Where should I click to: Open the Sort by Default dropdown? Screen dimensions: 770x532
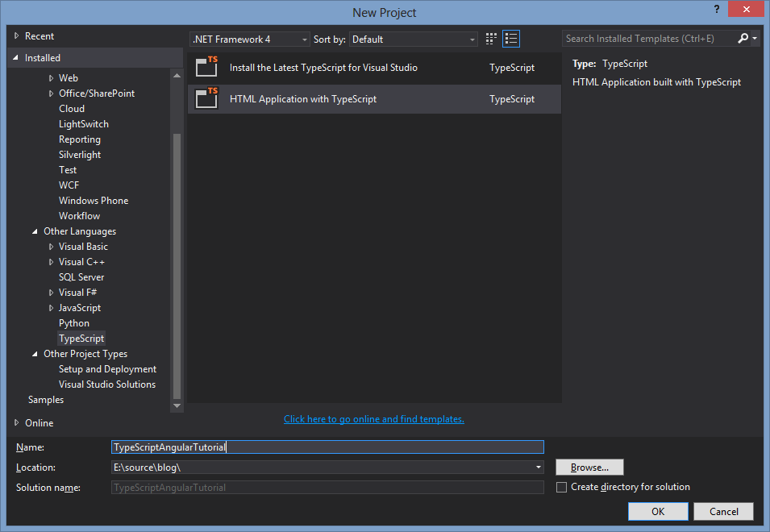(474, 38)
